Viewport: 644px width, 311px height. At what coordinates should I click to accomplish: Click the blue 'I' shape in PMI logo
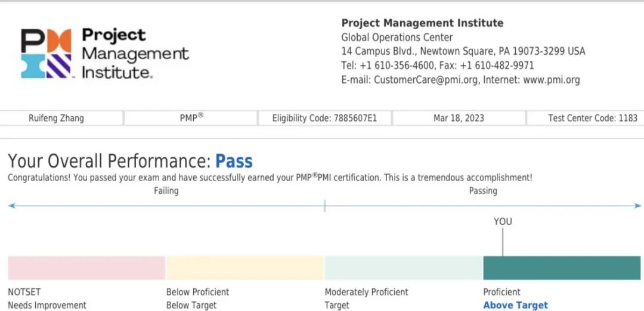(33, 66)
